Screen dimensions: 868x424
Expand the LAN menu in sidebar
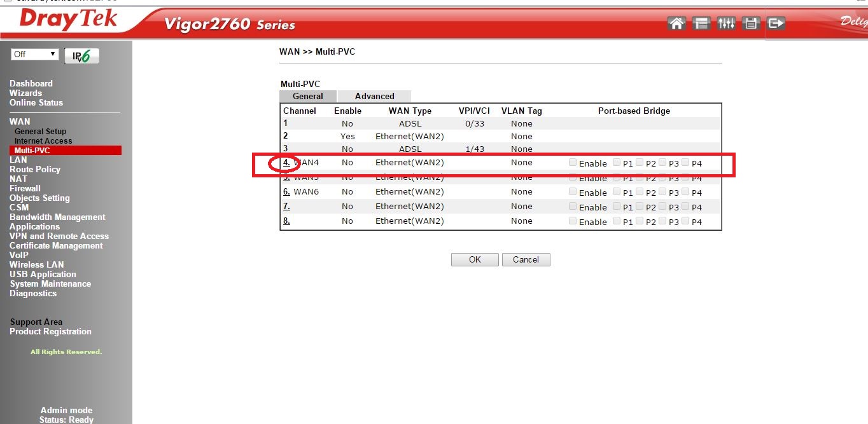point(18,160)
